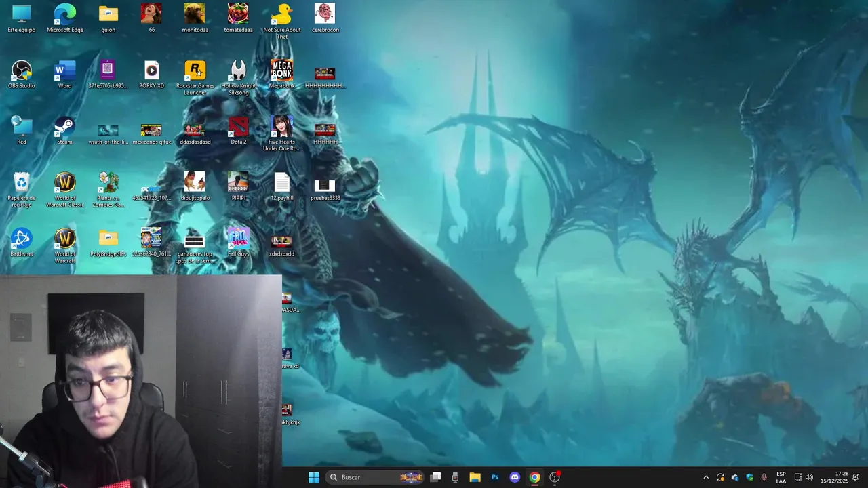Open File Explorer from the taskbar
The width and height of the screenshot is (868, 488).
click(475, 477)
